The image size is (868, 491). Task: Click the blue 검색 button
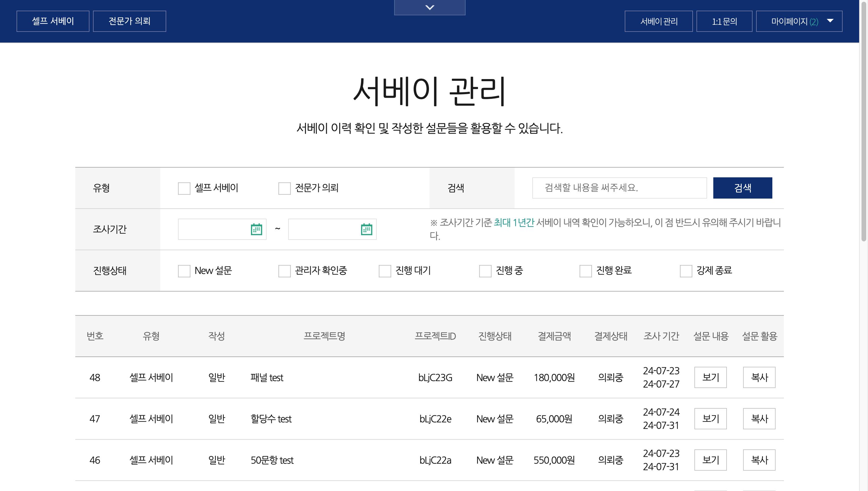(x=743, y=188)
